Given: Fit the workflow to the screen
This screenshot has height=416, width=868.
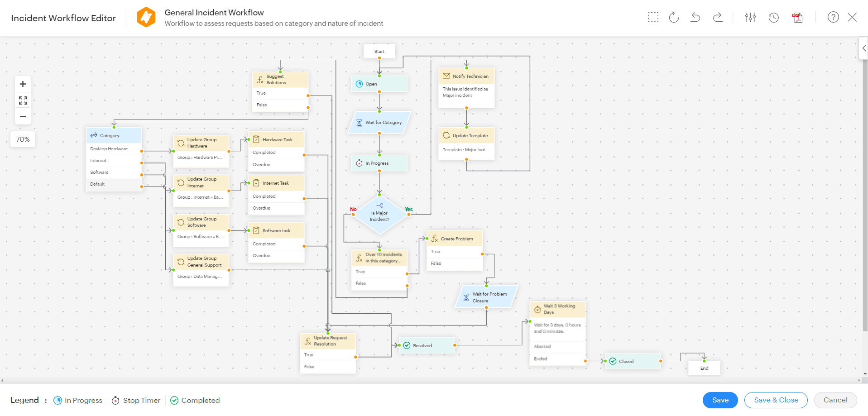Looking at the screenshot, I should point(23,100).
